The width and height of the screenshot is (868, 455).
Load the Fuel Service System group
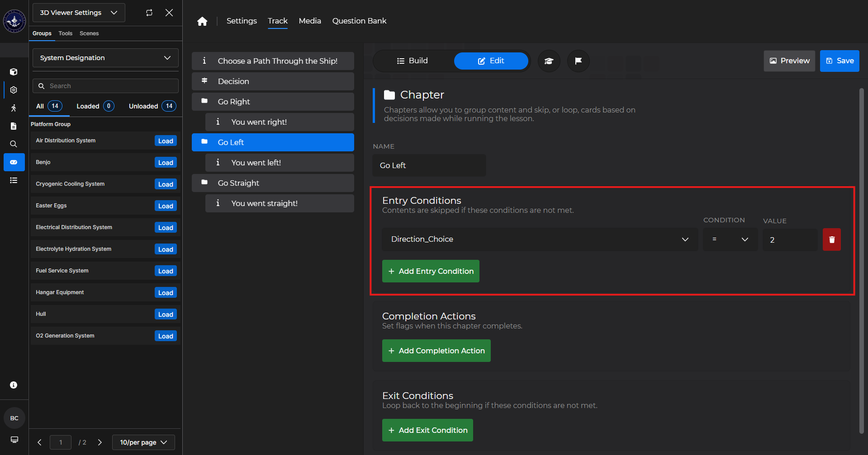pos(166,271)
